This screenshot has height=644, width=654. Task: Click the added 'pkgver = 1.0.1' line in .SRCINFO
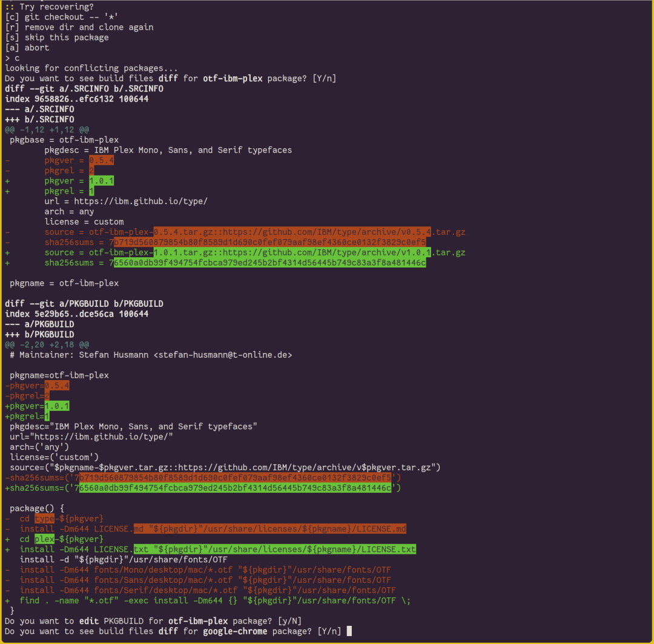(59, 181)
